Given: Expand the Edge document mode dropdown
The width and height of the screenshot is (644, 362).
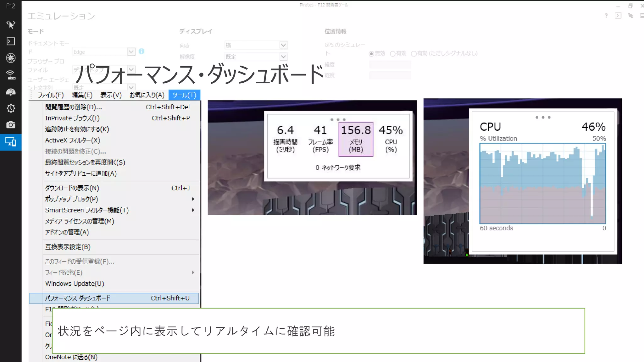Looking at the screenshot, I should (x=131, y=52).
